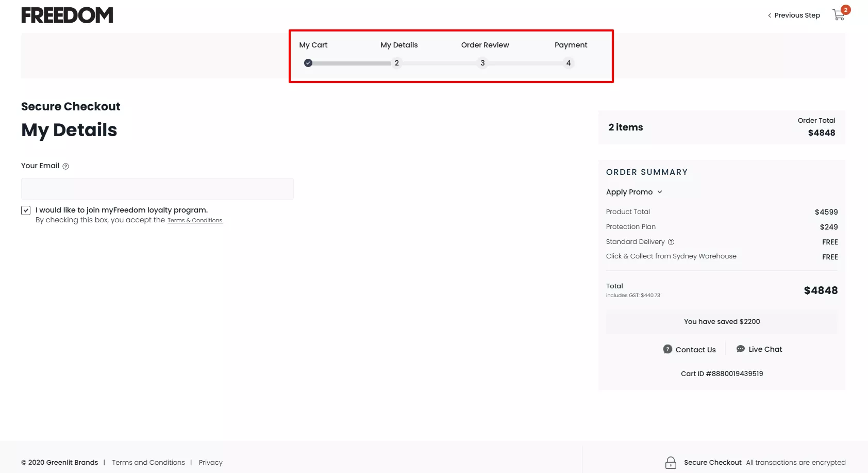
Task: Expand the Apply Promo dropdown
Action: (629, 192)
